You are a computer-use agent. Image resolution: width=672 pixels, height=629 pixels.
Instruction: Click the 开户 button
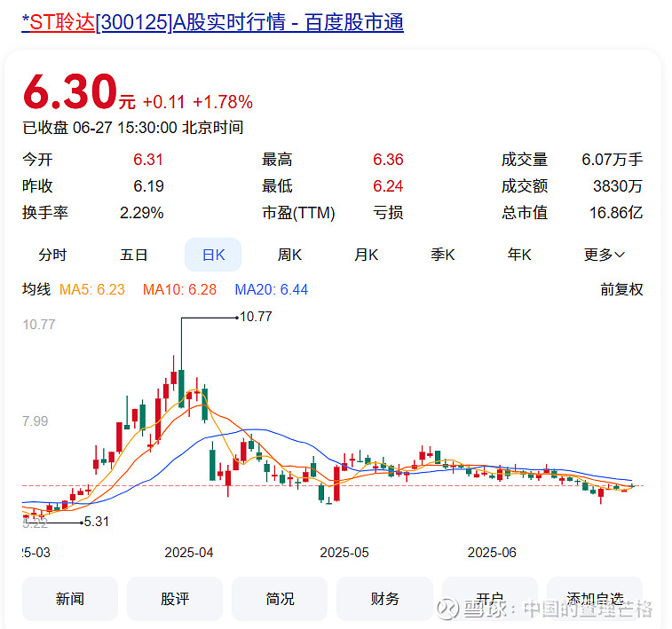490,599
